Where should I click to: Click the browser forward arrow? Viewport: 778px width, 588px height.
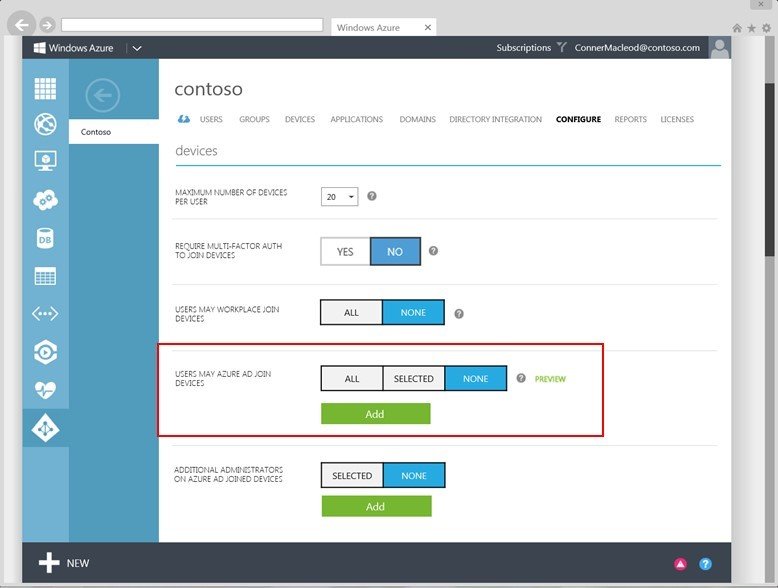point(47,24)
